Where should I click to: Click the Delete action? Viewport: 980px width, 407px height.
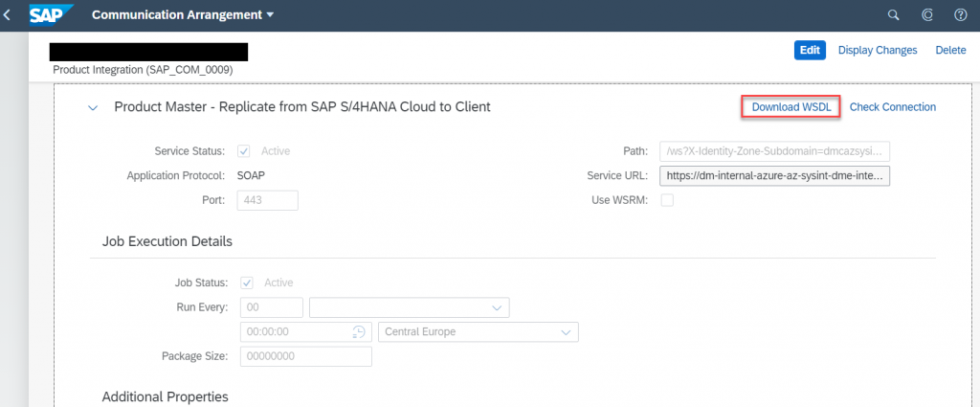click(x=950, y=50)
